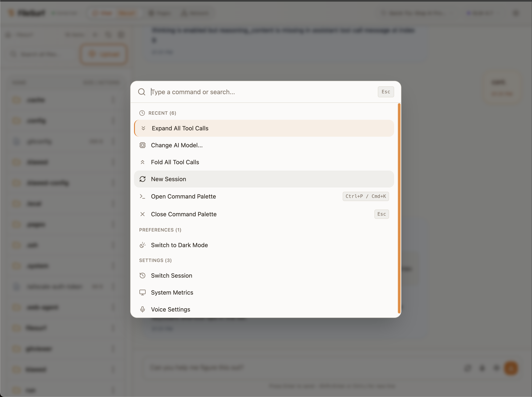This screenshot has height=397, width=532.
Task: Click the search magnifier icon in palette
Action: pos(142,92)
